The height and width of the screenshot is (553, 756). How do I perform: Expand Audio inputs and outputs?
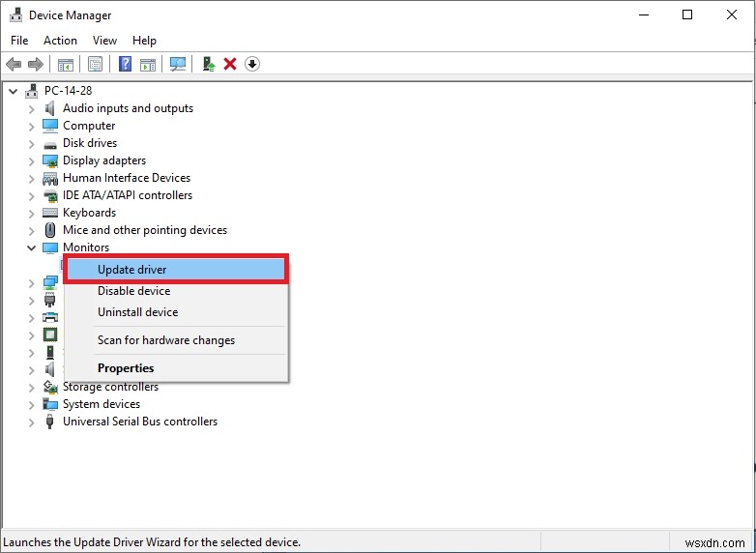click(x=31, y=109)
